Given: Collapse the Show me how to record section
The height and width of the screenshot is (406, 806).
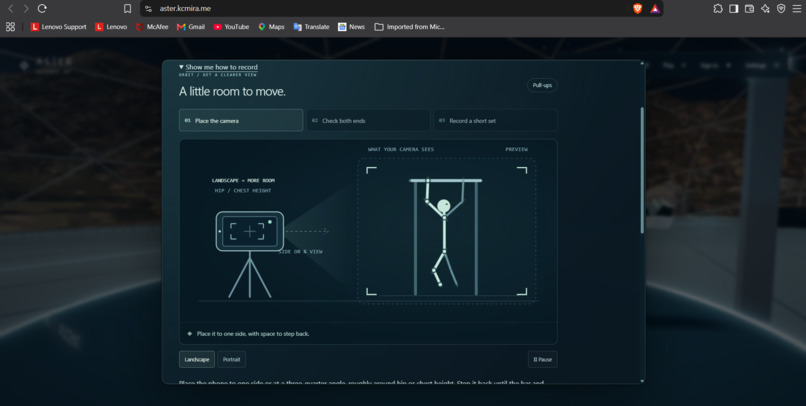Looking at the screenshot, I should [x=218, y=67].
